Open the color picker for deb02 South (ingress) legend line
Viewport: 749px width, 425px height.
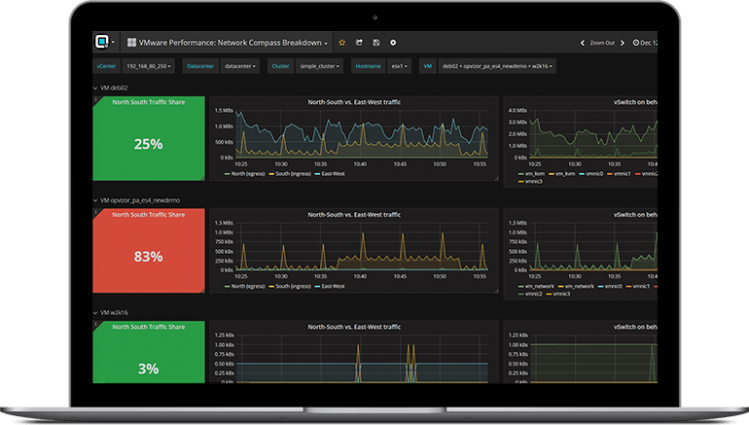click(271, 174)
